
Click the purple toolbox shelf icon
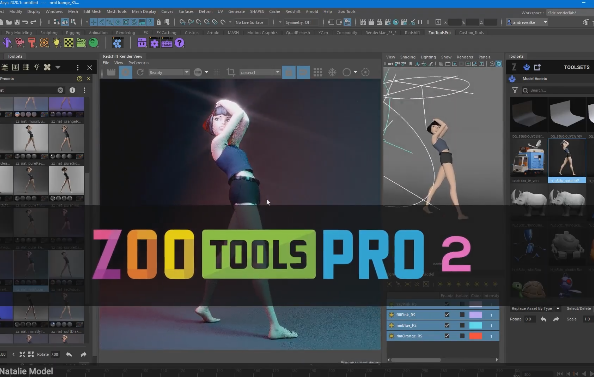(167, 43)
